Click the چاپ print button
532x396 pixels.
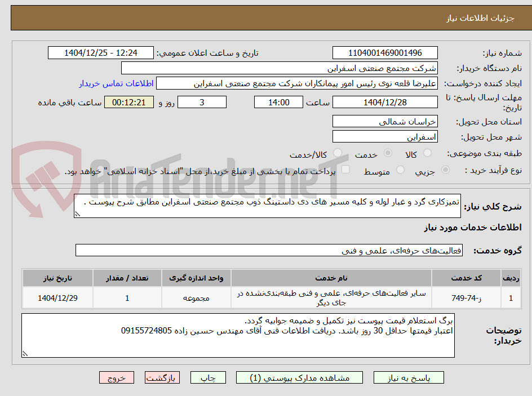pos(208,377)
